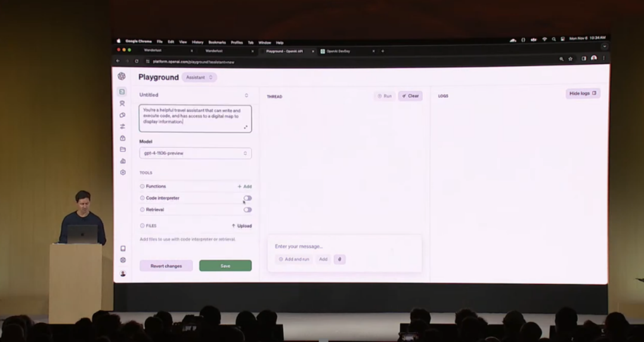Open the sliders icon in the sidebar

click(x=122, y=126)
